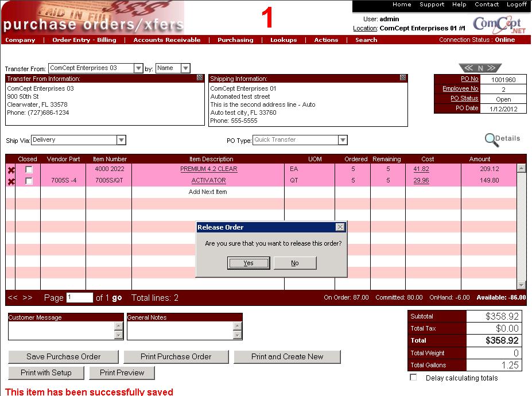Screen dimensions: 532x396
Task: Delete the PREMIUM 4.2 CLEAR line item
Action: (x=11, y=170)
